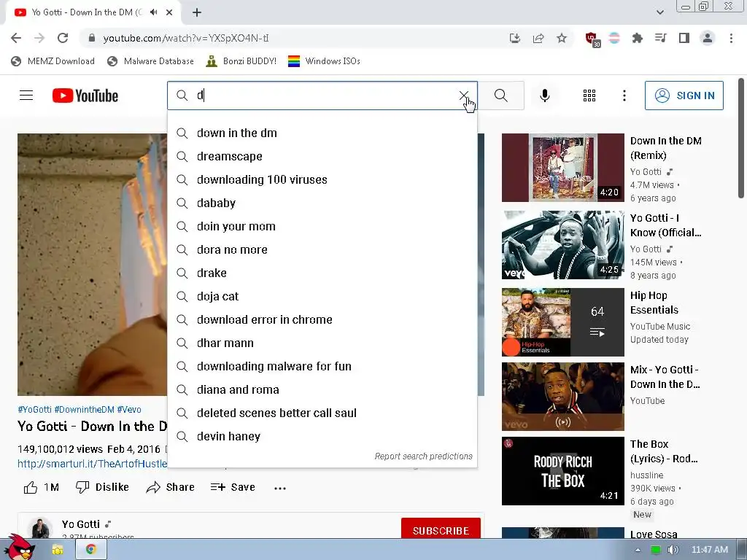Viewport: 747px width, 560px height.
Task: Select suggestion 'download error in chrome'
Action: pyautogui.click(x=322, y=319)
